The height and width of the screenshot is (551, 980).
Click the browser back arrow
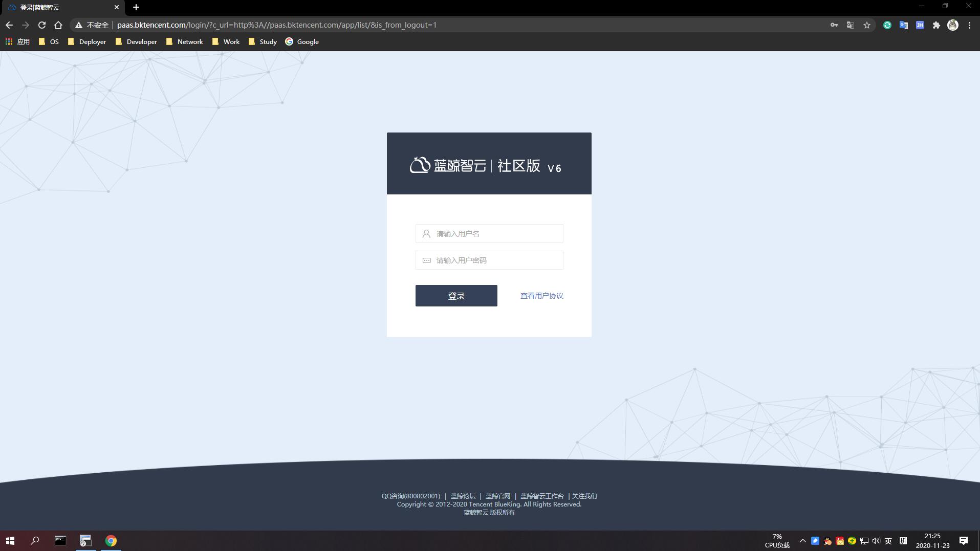point(9,25)
